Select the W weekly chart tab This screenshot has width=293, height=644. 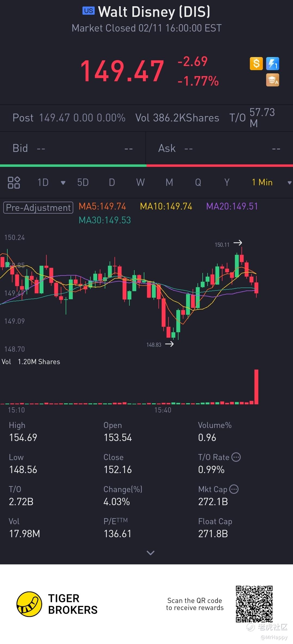click(x=141, y=182)
